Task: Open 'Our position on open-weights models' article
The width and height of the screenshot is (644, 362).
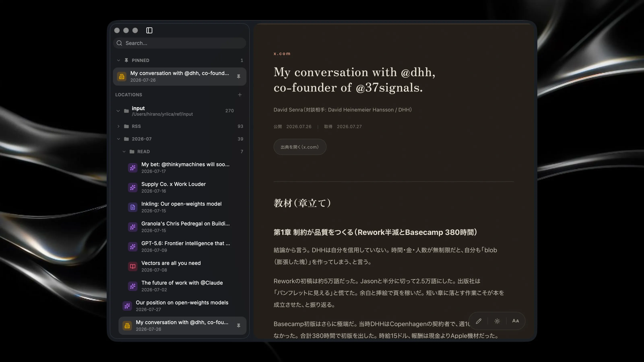Action: tap(182, 306)
